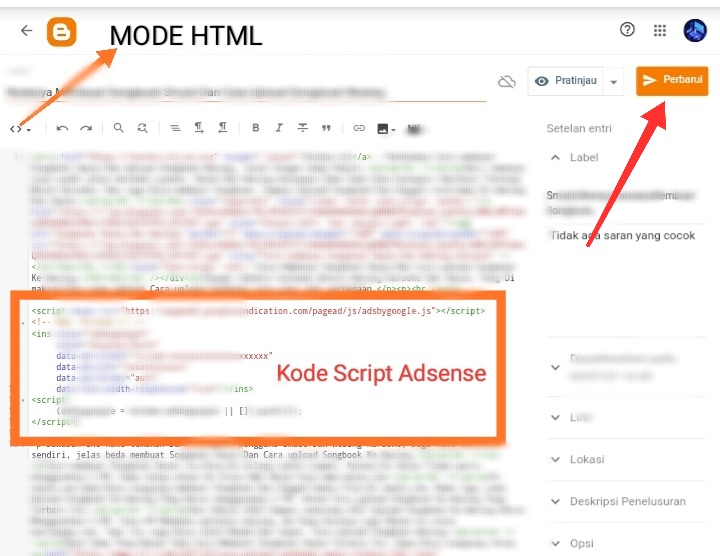Undo the last edit
The width and height of the screenshot is (720, 556).
click(62, 128)
